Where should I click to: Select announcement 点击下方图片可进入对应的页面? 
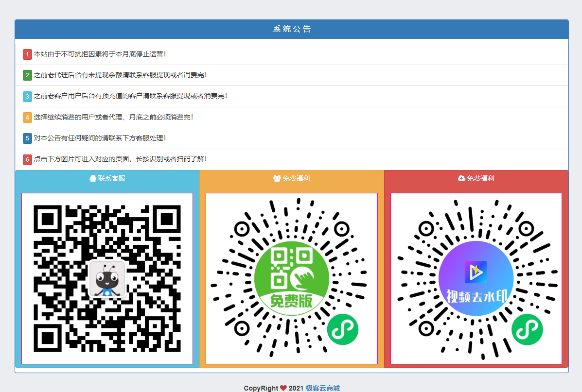coord(120,159)
